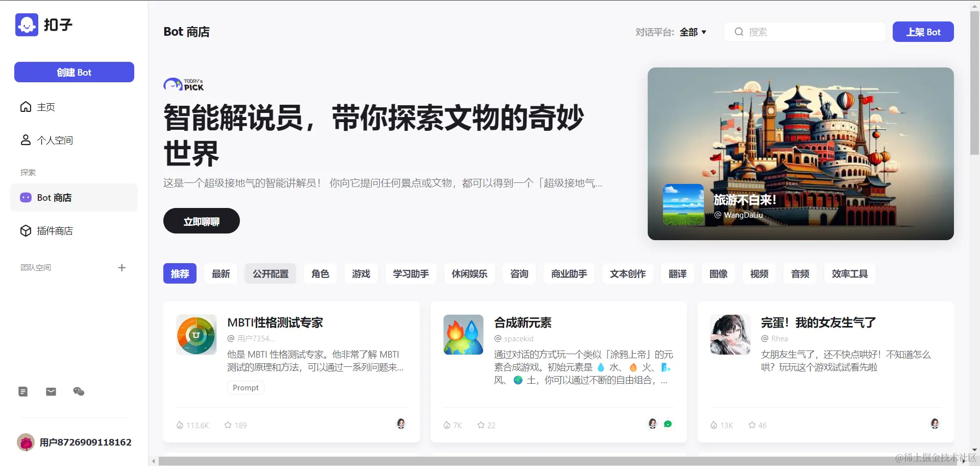Click the vertical scrollbar thumb
The height and width of the screenshot is (466, 980).
(x=974, y=82)
